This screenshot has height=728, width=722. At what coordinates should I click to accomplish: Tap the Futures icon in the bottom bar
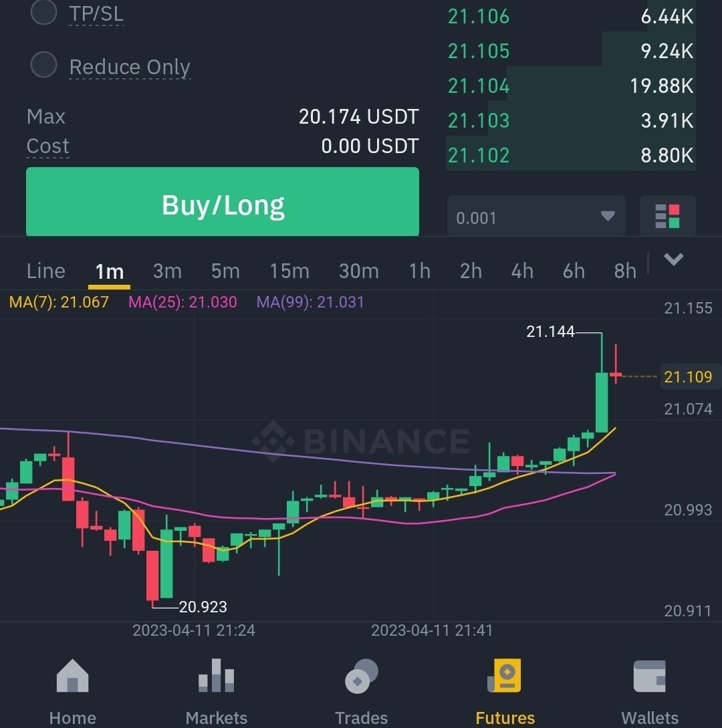click(x=505, y=677)
